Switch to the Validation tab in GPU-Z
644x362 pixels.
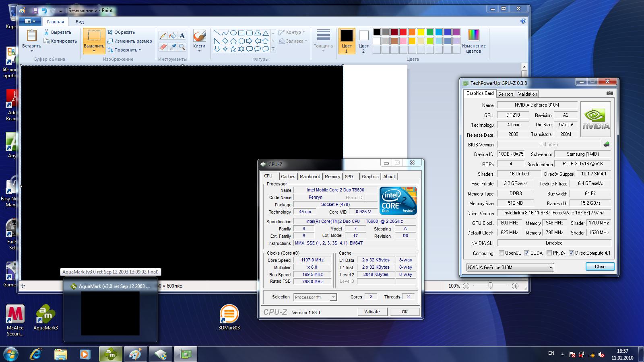point(528,94)
